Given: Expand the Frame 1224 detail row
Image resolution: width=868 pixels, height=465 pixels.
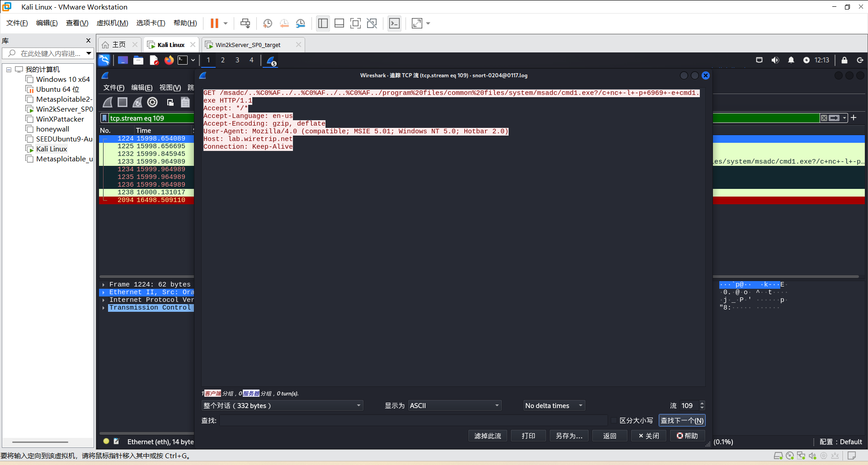Looking at the screenshot, I should pyautogui.click(x=104, y=285).
